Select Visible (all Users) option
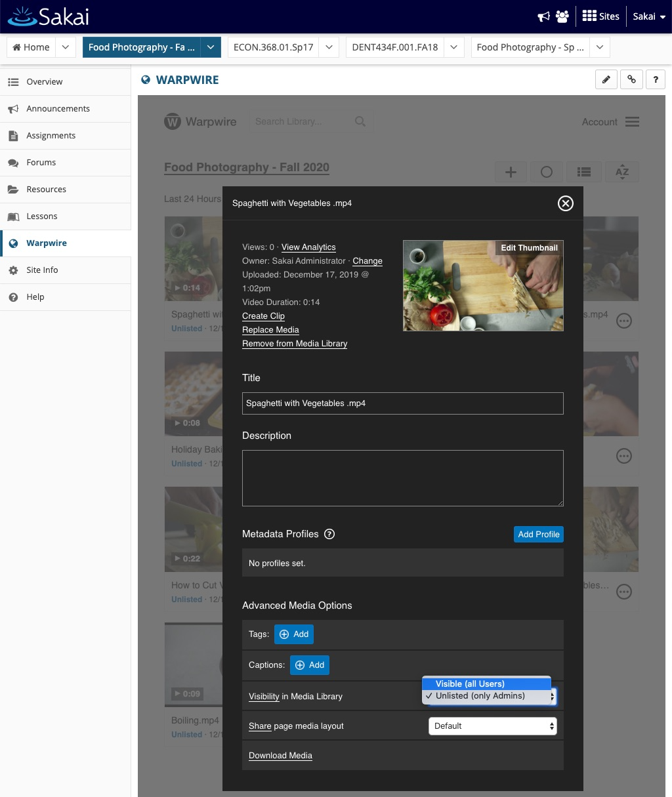This screenshot has height=797, width=672. coord(486,684)
